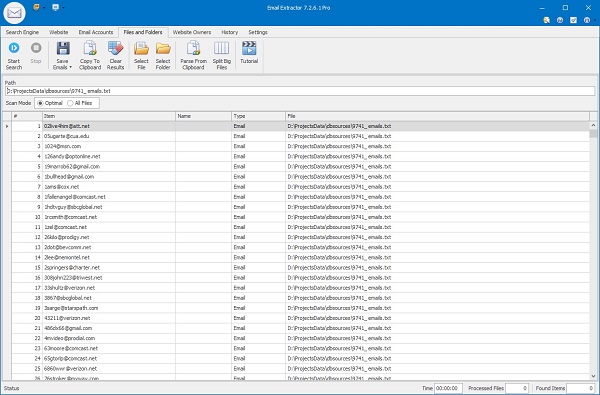The height and width of the screenshot is (395, 600).
Task: Click the grayed Stop icon
Action: pyautogui.click(x=36, y=48)
